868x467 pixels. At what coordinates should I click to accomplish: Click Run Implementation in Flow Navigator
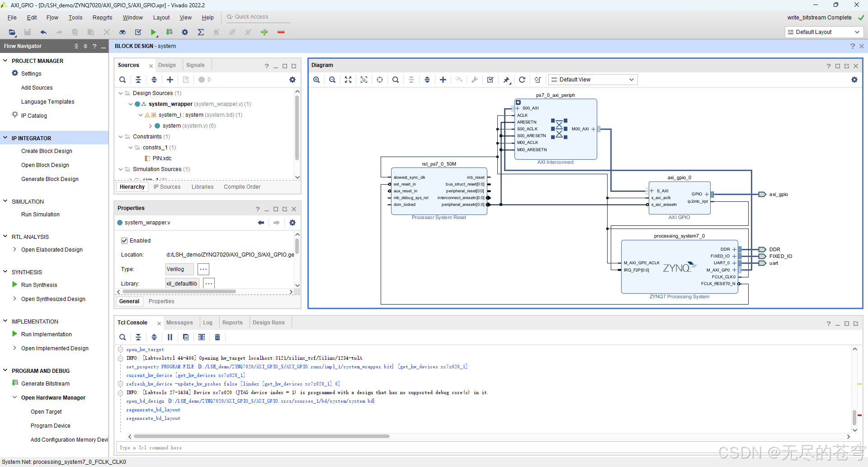pos(47,334)
